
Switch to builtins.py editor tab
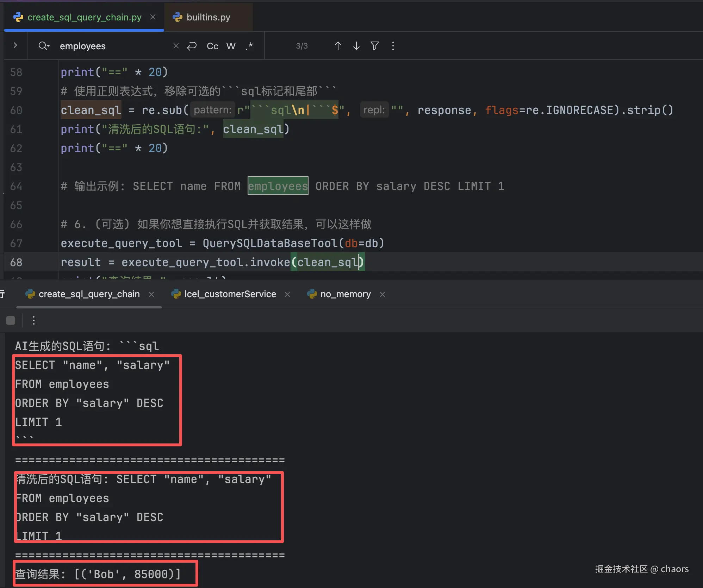(x=208, y=17)
